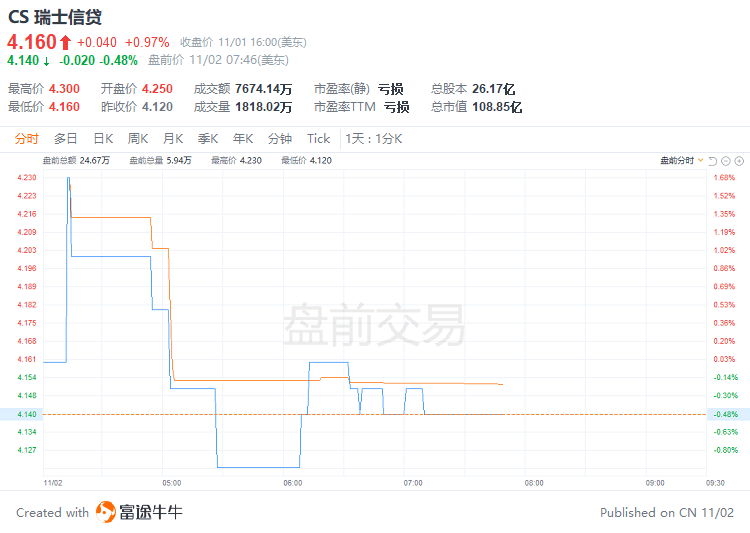Click 成交额 value 7674.14万

tap(264, 89)
